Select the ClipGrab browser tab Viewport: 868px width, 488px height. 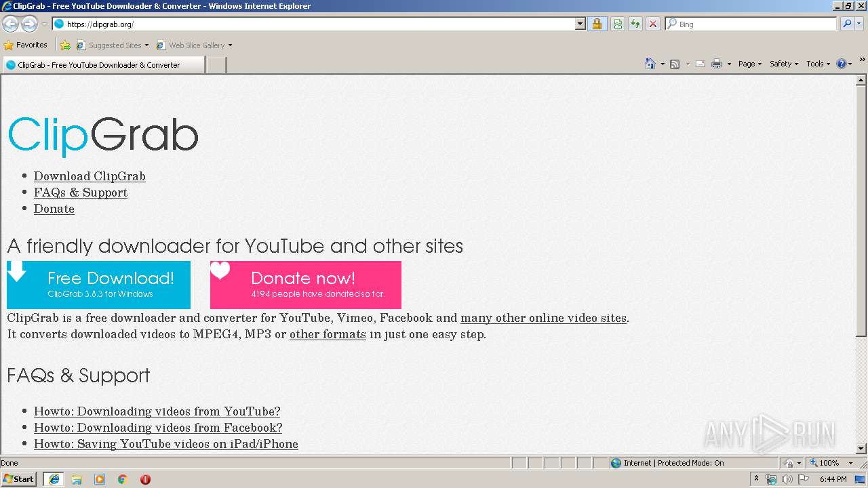(x=103, y=65)
